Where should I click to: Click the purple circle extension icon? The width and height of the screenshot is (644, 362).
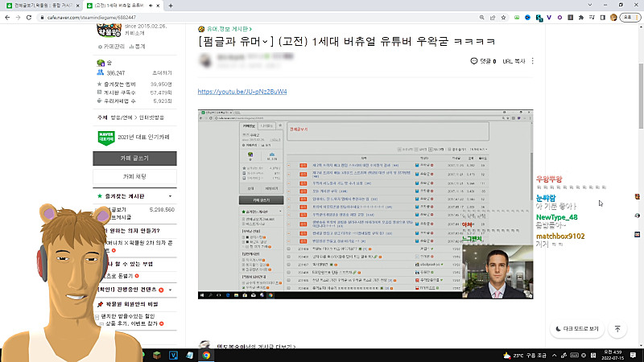[559, 18]
